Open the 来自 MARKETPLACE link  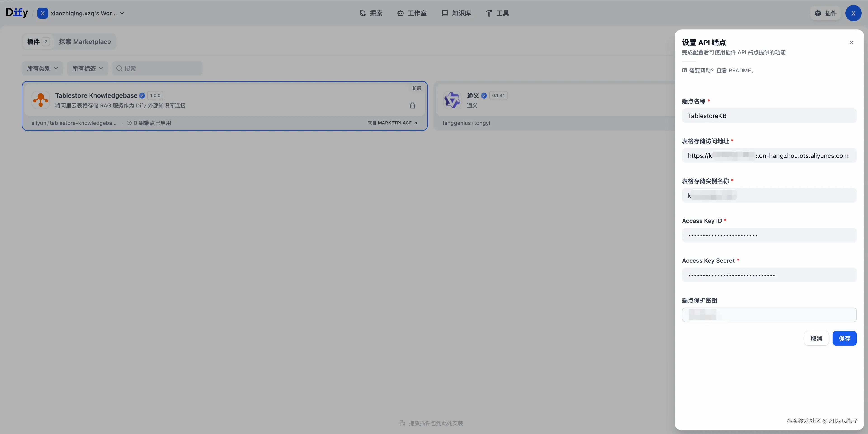coord(392,123)
